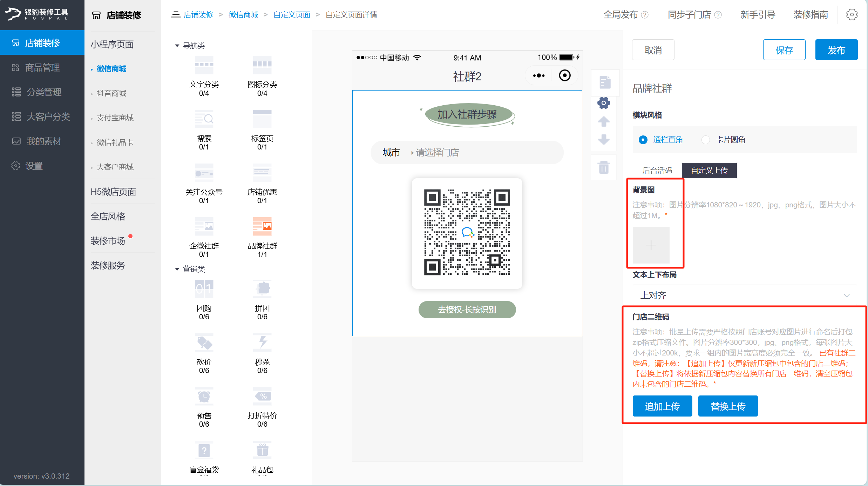Image resolution: width=868 pixels, height=486 pixels.
Task: Open 装修市场 section
Action: point(108,241)
